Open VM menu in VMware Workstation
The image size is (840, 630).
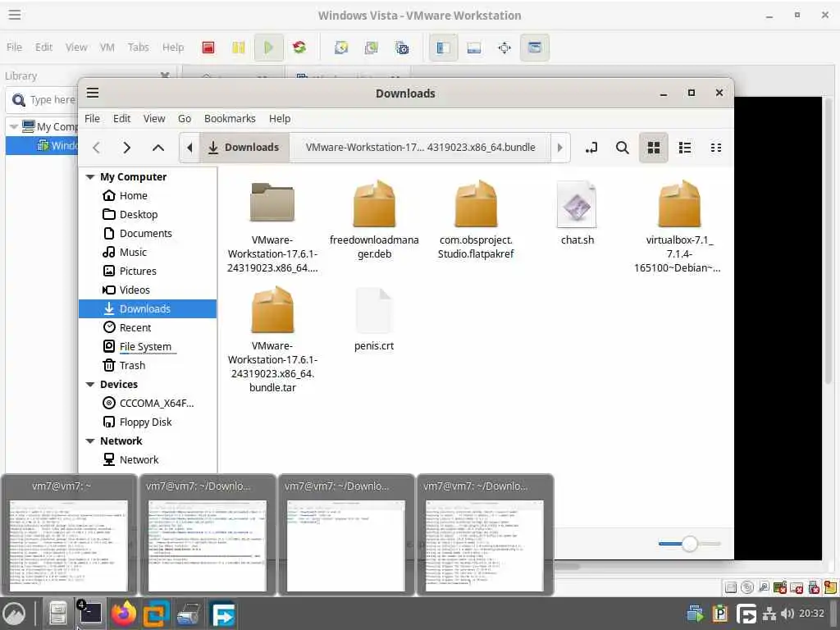[107, 47]
